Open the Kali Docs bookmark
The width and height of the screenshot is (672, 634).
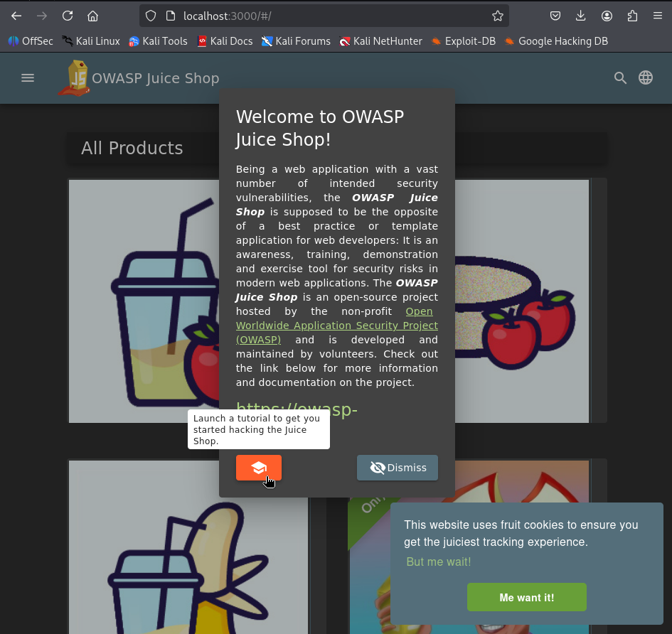225,41
